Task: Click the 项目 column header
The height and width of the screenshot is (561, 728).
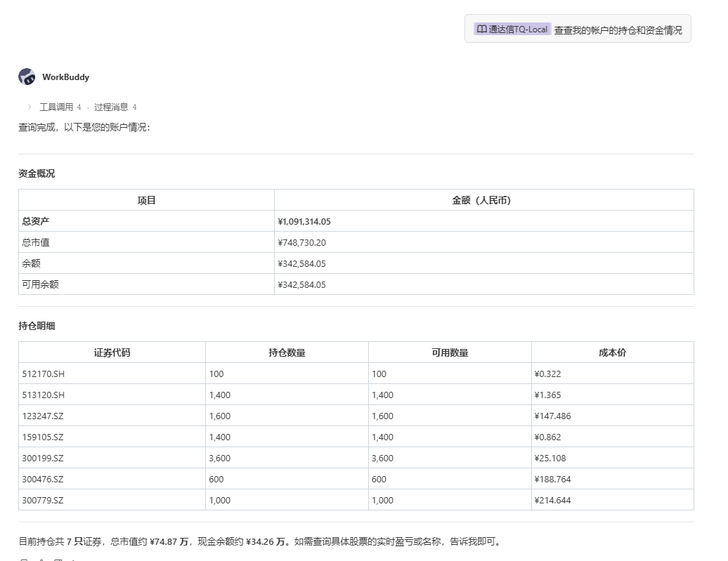Action: point(146,200)
